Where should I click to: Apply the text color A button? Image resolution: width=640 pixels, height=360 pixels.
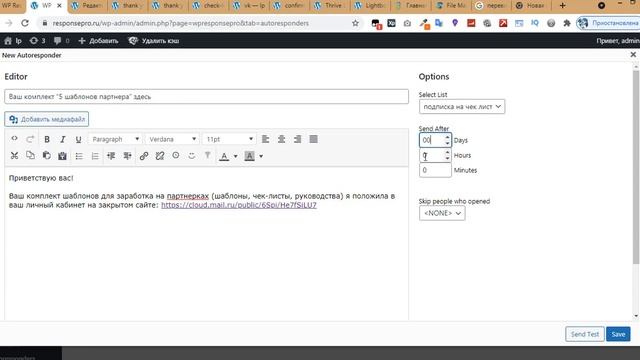224,156
